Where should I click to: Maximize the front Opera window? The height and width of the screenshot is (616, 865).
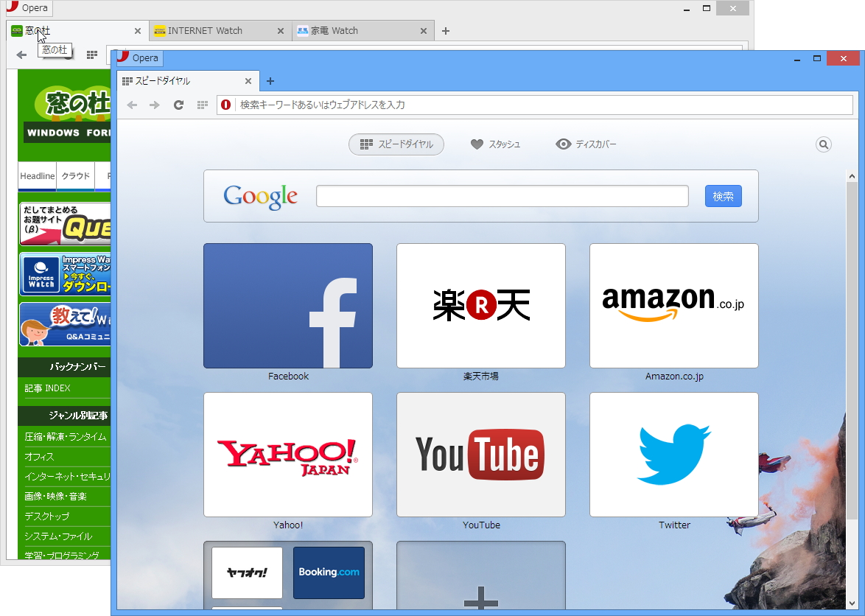[817, 58]
